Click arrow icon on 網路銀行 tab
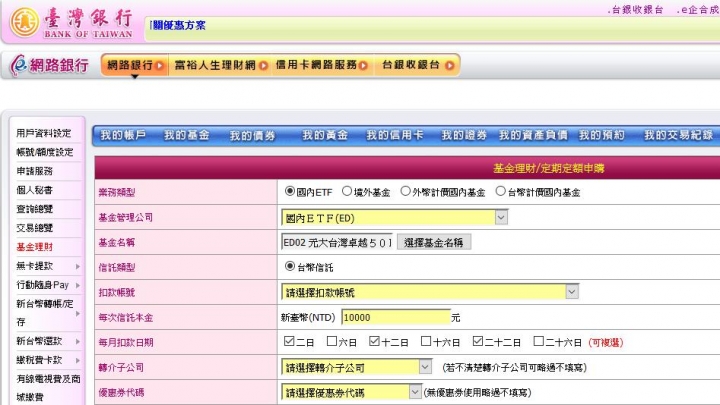Screen dimensions: 720x405 [x=159, y=66]
